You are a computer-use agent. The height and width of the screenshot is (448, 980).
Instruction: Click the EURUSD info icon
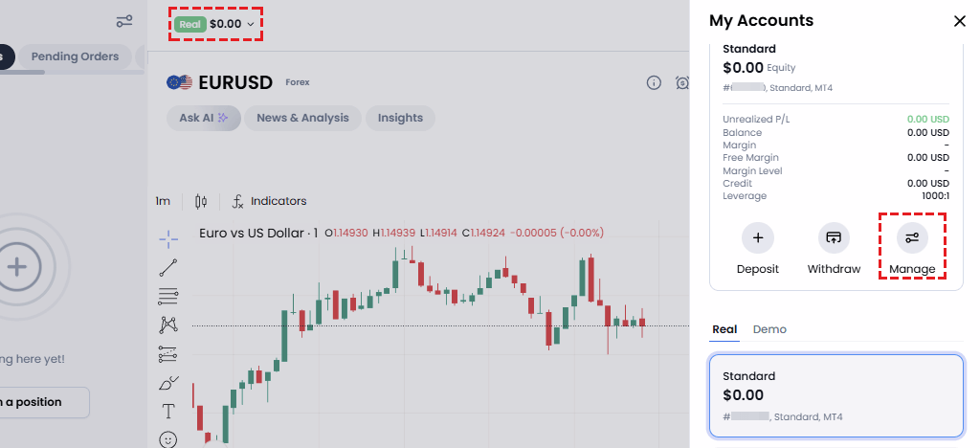click(x=654, y=82)
